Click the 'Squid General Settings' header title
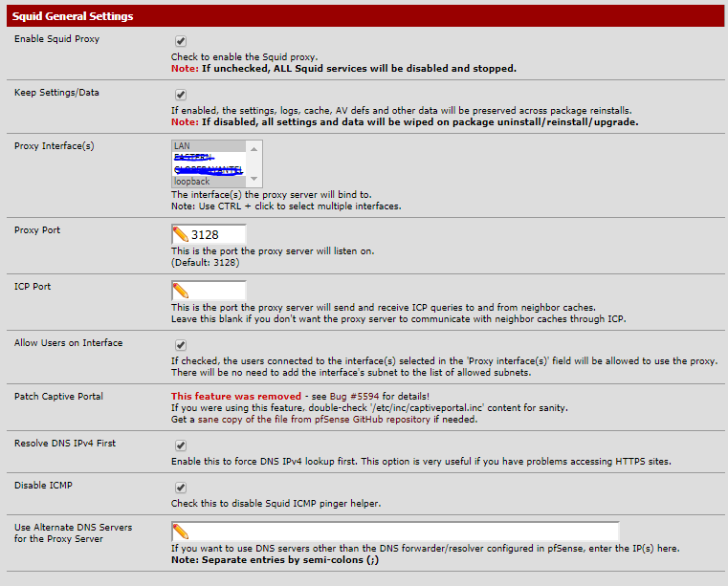 [73, 16]
